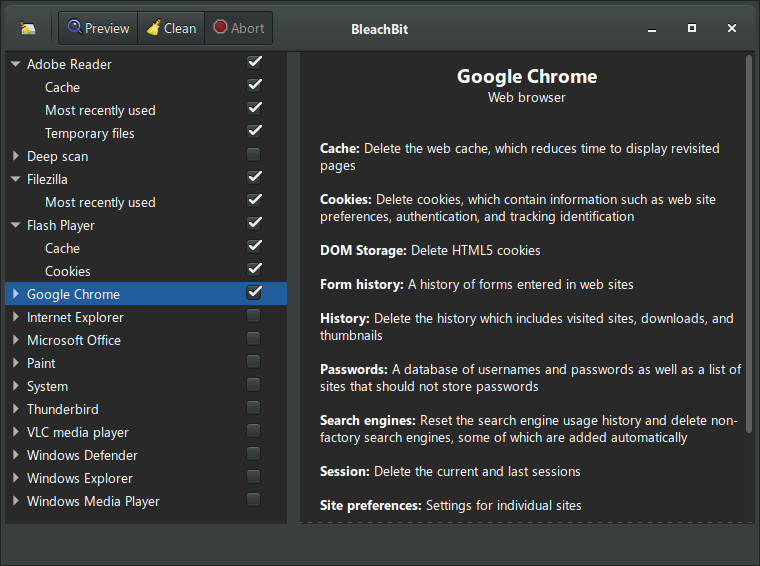Collapse the Filezilla tree node

coord(16,179)
